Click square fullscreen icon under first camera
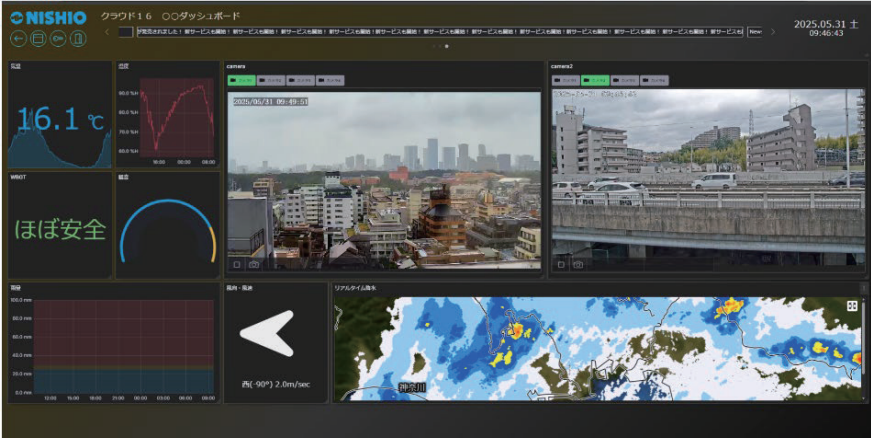This screenshot has width=871, height=438. pyautogui.click(x=237, y=264)
